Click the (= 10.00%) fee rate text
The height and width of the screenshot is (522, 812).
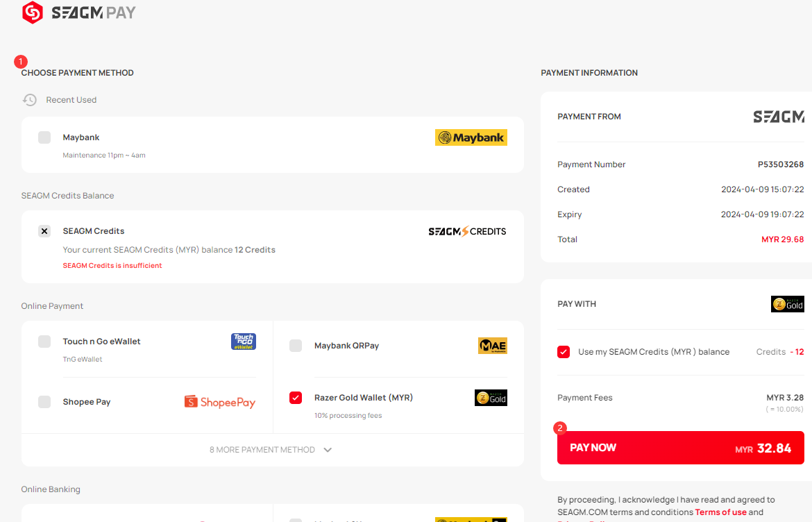(784, 409)
